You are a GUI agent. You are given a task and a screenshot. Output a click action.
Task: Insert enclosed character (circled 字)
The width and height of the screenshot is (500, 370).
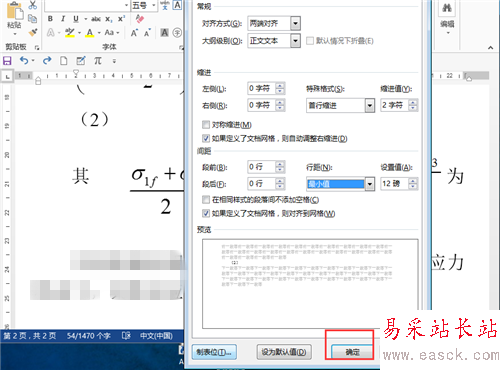(177, 32)
